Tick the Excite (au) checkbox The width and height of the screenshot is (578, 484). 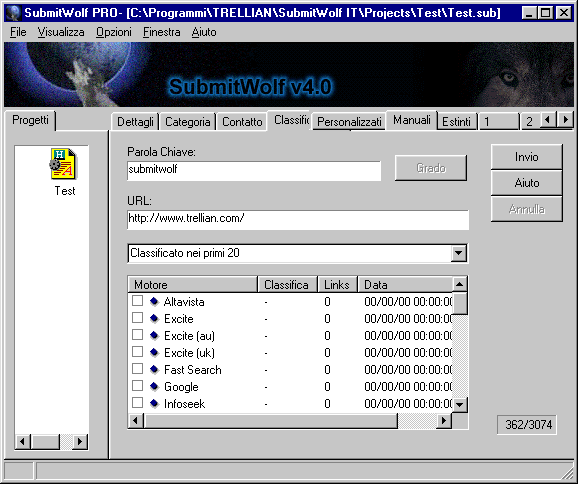(137, 335)
